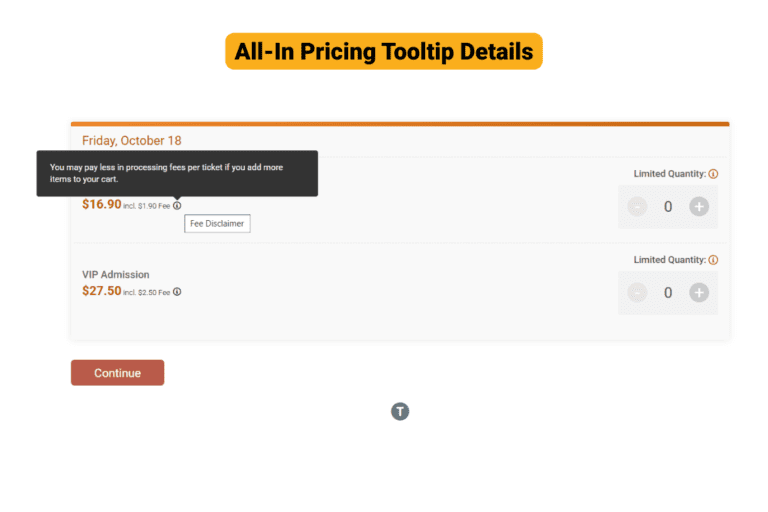Click the Friday, October 18 date heading
Viewport: 768px width, 512px height.
pos(131,141)
